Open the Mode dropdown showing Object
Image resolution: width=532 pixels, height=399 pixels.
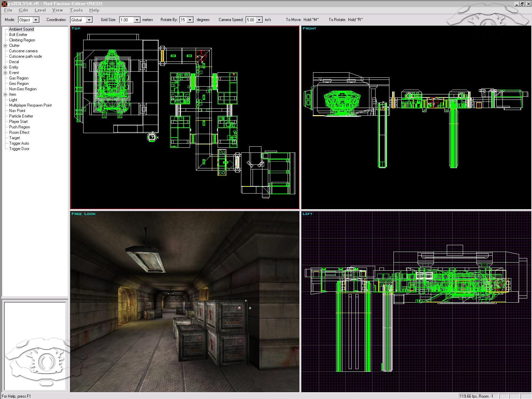36,20
